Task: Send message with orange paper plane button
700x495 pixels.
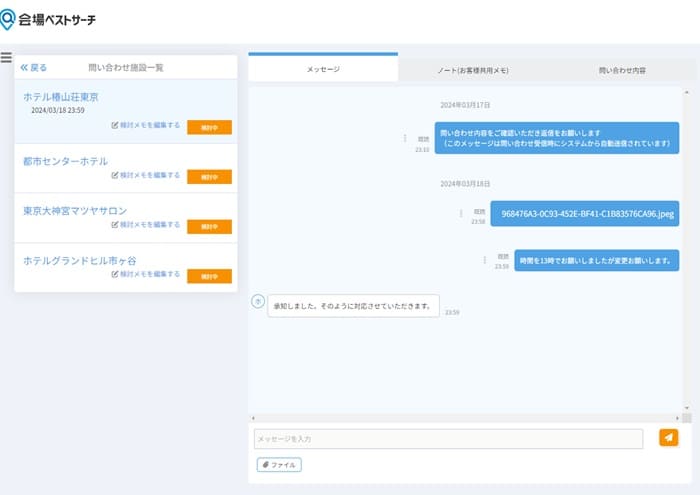Action: tap(668, 437)
